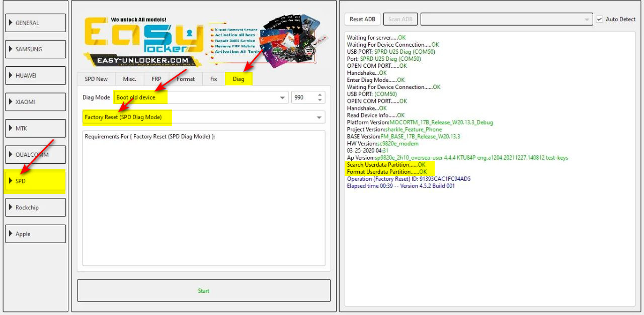Open the Format tab
Image resolution: width=644 pixels, height=315 pixels.
coord(186,79)
